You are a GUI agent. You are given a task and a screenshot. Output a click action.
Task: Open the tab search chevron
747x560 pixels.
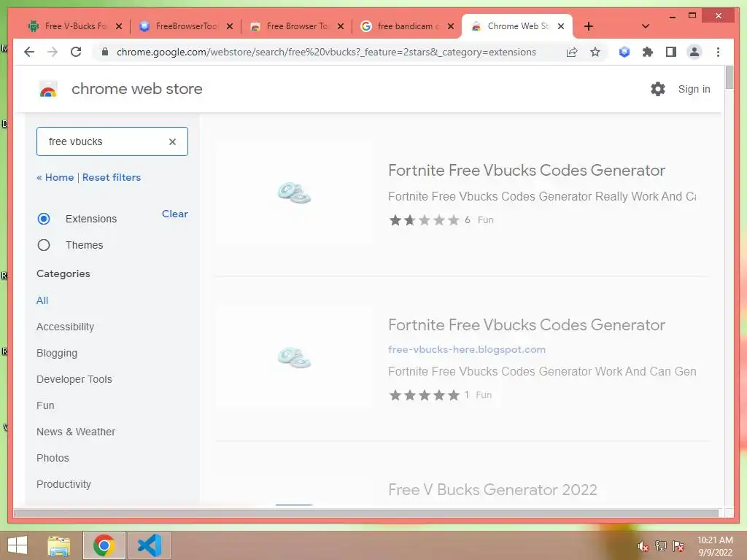646,26
